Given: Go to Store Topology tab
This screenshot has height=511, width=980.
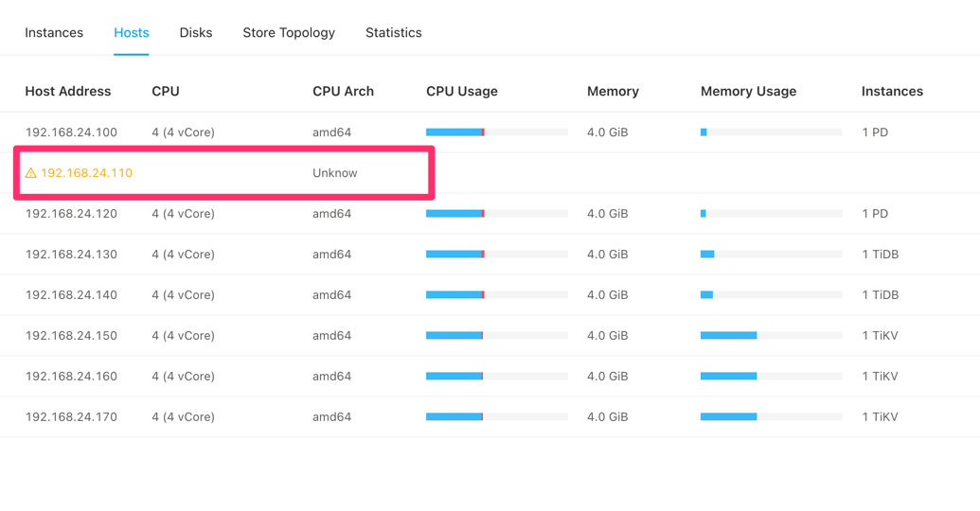Looking at the screenshot, I should [x=289, y=32].
